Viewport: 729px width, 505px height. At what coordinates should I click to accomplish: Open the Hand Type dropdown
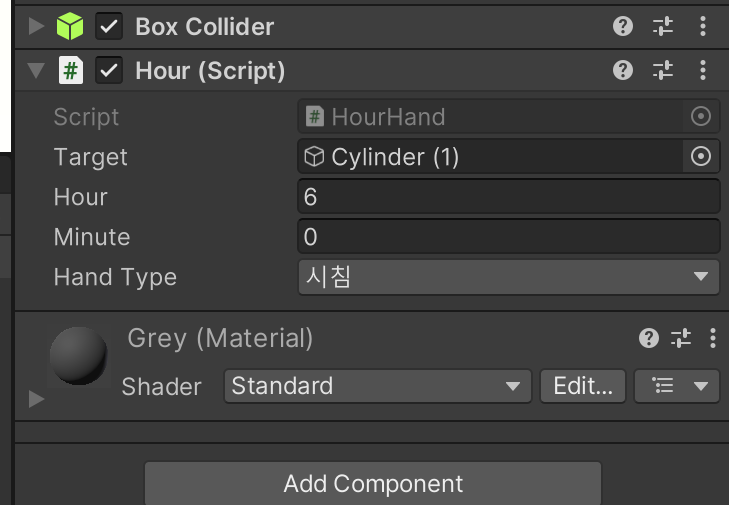[508, 277]
